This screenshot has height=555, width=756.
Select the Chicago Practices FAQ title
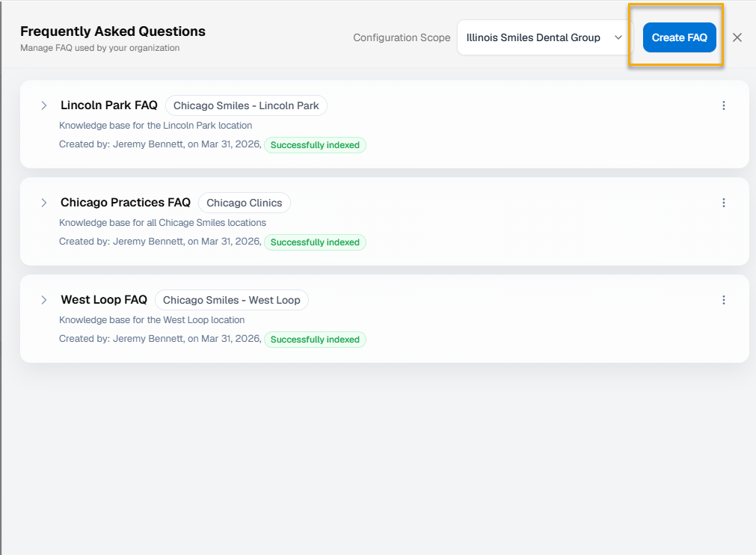pos(126,203)
